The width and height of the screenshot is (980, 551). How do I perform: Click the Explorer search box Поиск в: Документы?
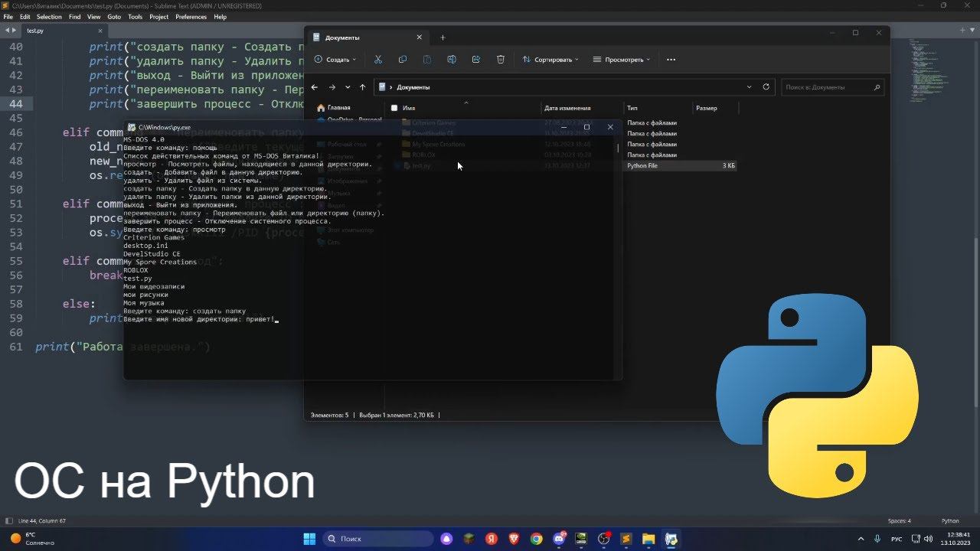coord(833,87)
